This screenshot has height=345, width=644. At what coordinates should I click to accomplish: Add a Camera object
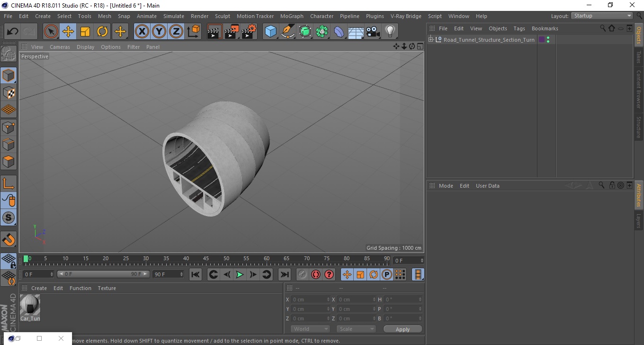373,32
